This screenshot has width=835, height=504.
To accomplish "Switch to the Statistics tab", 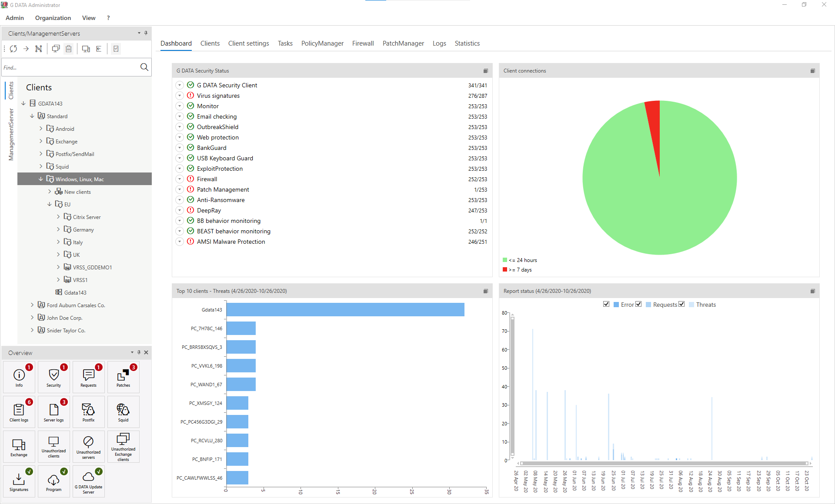I will (x=467, y=43).
